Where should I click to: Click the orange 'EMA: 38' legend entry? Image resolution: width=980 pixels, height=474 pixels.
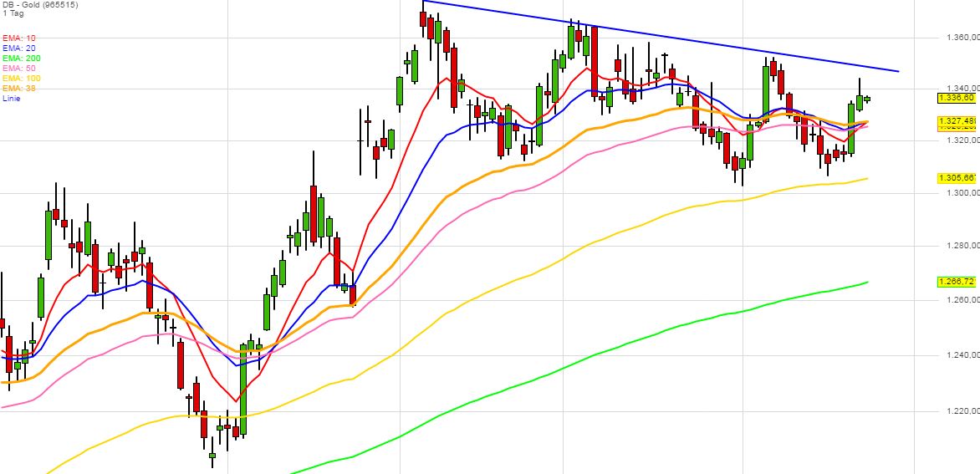[x=18, y=88]
